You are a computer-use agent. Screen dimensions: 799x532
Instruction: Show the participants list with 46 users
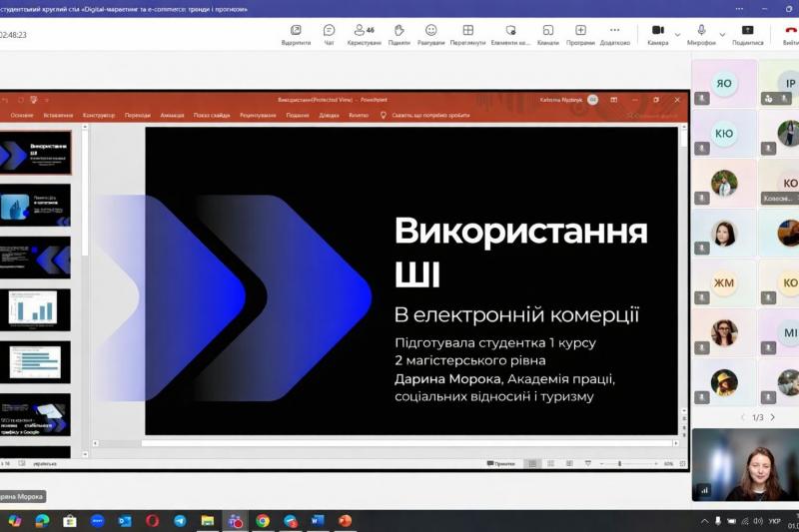coord(364,34)
